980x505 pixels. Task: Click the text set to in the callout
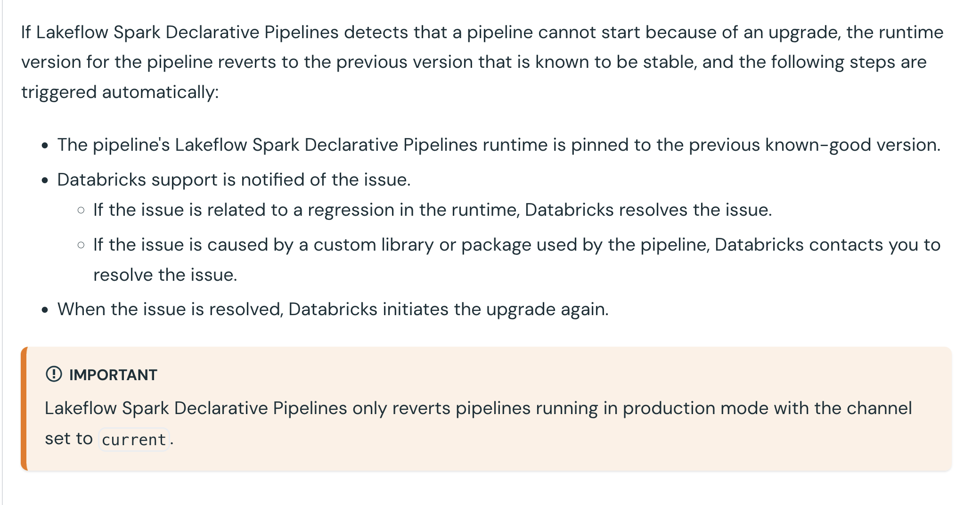pyautogui.click(x=69, y=439)
